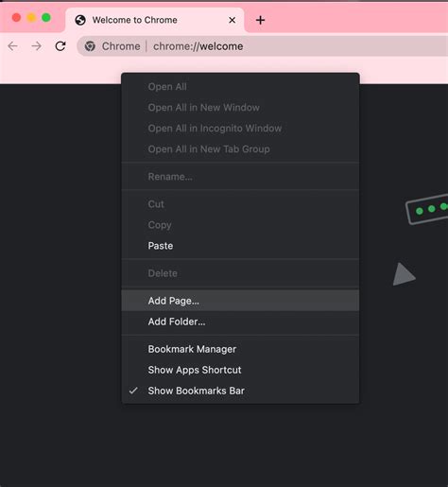The height and width of the screenshot is (487, 448).
Task: Click the Chrome site info icon
Action: pos(90,46)
